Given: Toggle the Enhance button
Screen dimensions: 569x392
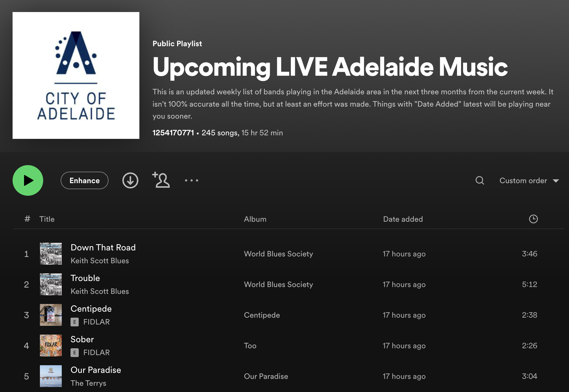Looking at the screenshot, I should tap(84, 180).
